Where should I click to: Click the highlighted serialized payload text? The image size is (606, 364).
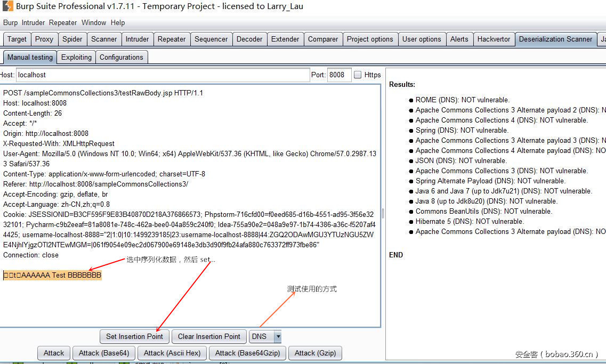(52, 275)
